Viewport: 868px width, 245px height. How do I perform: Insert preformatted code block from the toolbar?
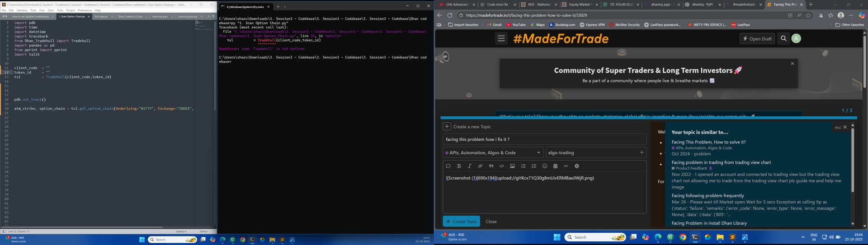click(501, 166)
